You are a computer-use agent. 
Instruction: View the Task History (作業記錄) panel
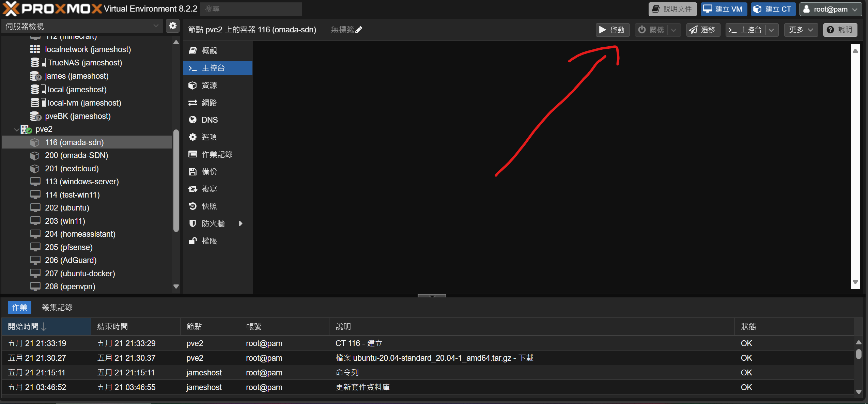tap(217, 154)
